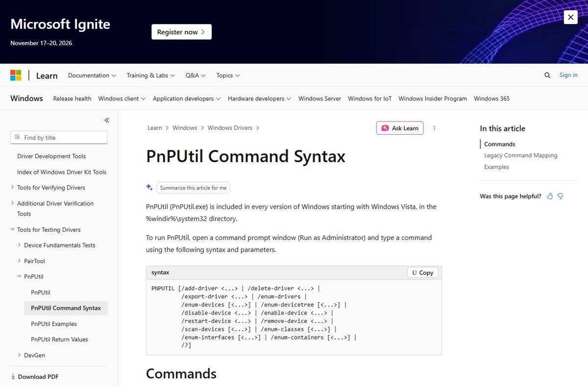
Task: Expand the Hardware developers dropdown
Action: click(x=260, y=98)
